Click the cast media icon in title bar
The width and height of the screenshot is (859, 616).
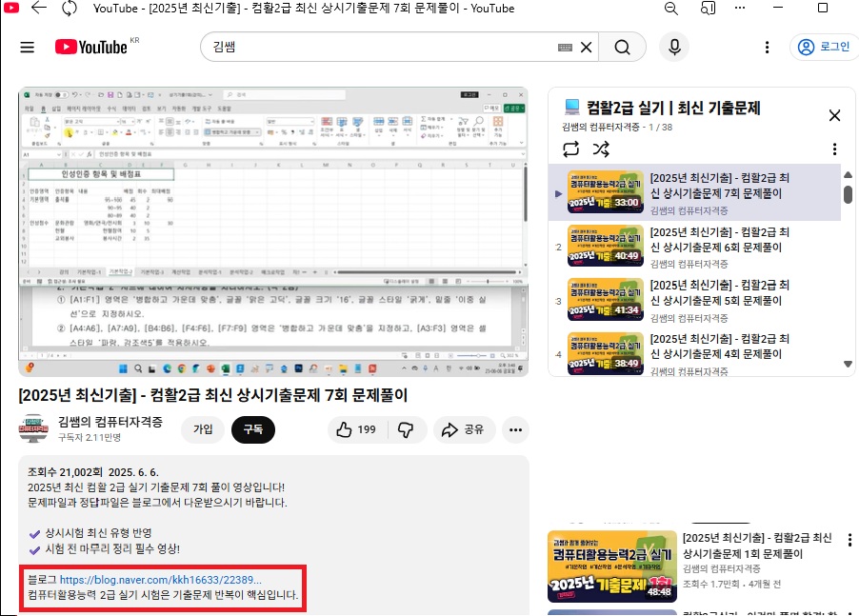pos(708,9)
